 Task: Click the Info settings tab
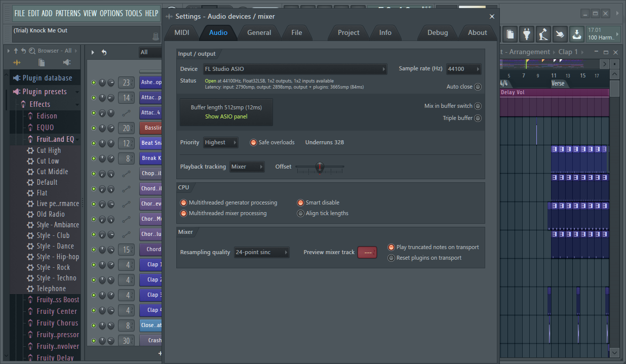coord(385,32)
